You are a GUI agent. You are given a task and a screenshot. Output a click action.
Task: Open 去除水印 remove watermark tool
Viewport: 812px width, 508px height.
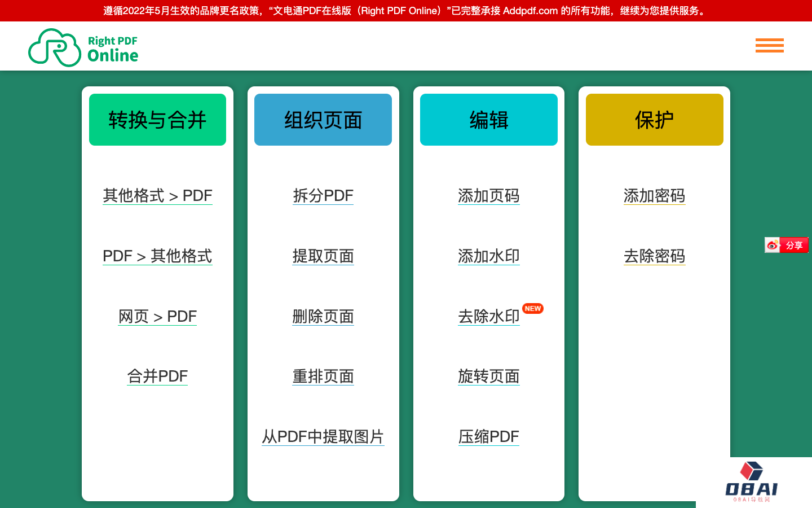click(488, 317)
